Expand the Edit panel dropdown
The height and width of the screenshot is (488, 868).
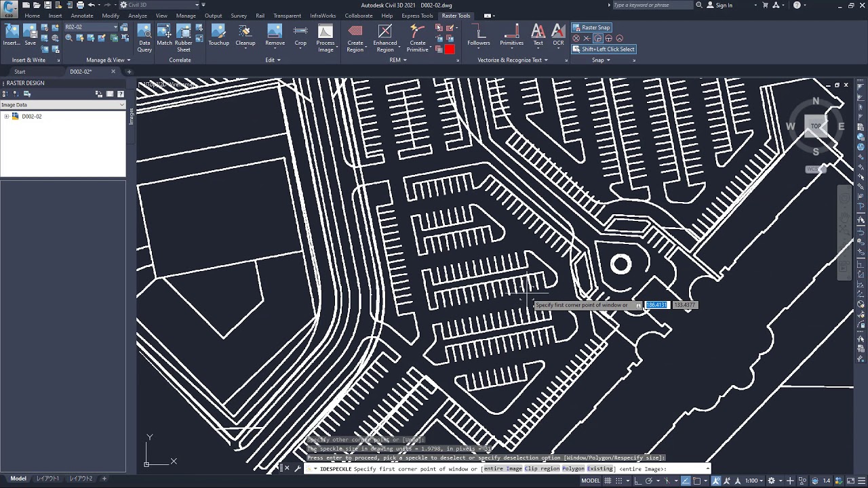click(272, 60)
